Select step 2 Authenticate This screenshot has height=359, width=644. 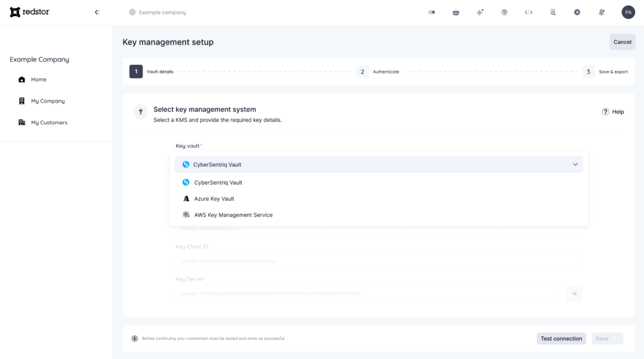coord(378,72)
